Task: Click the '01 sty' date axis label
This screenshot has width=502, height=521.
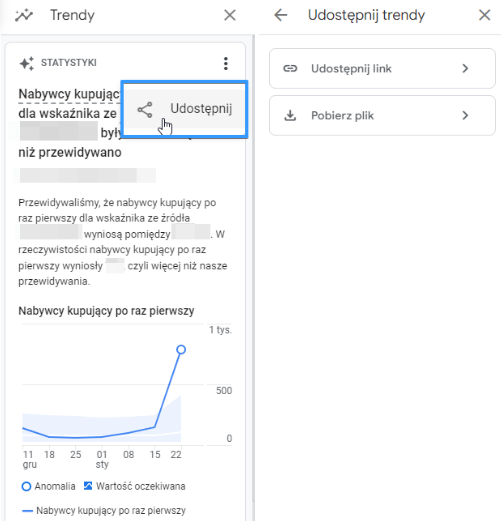Action: (x=102, y=459)
